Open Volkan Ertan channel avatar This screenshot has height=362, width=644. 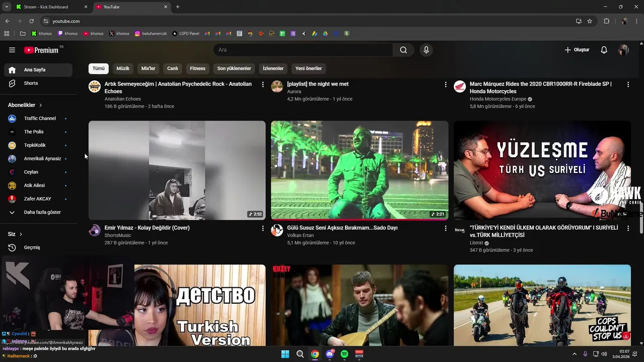277,230
